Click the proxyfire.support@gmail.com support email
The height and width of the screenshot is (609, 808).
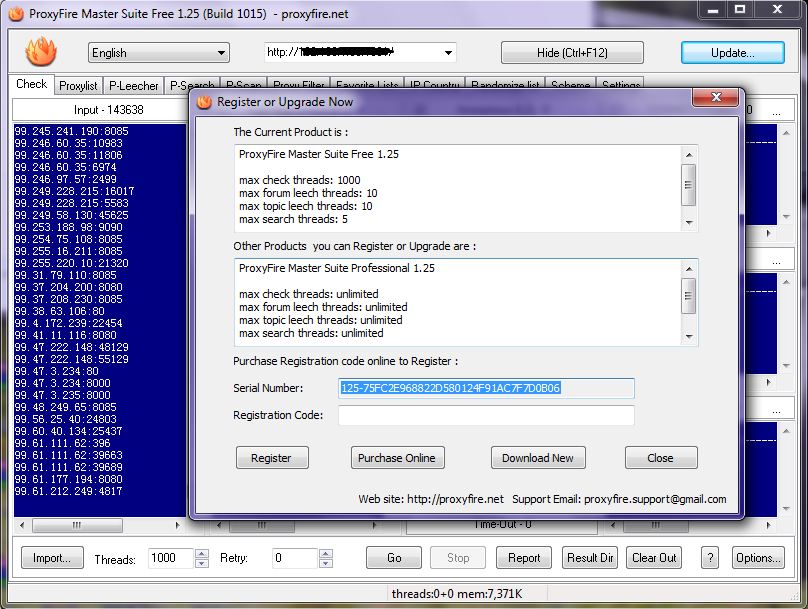(655, 499)
